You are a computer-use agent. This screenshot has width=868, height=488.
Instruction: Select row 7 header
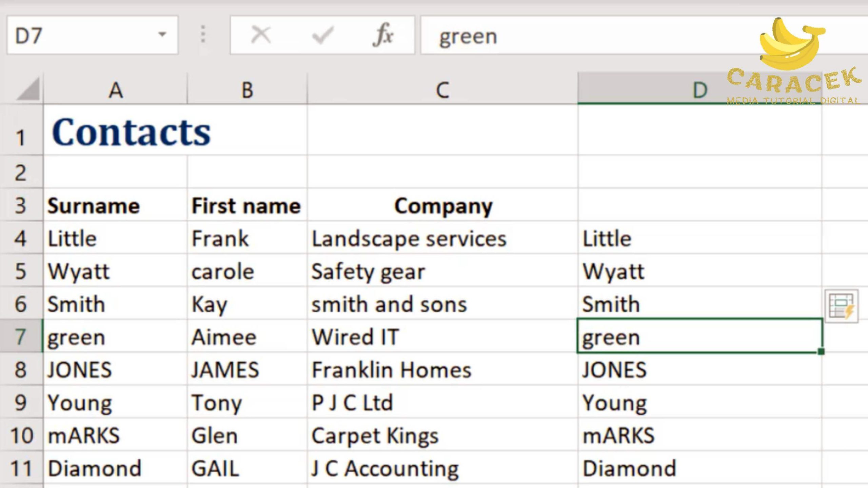21,336
